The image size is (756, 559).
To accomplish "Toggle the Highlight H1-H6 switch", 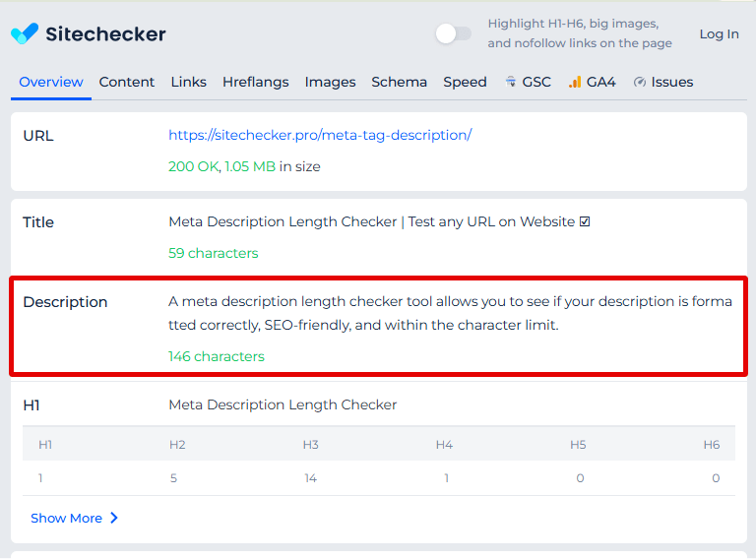I will pyautogui.click(x=453, y=33).
